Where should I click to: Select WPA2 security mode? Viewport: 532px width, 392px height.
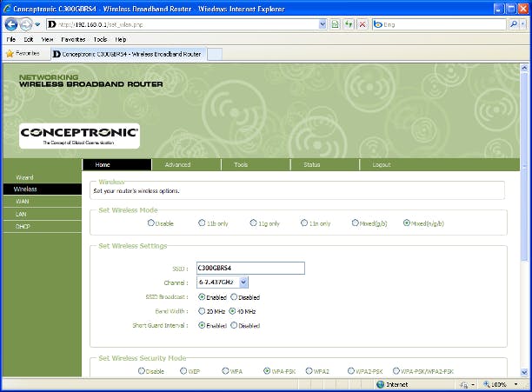coord(309,371)
